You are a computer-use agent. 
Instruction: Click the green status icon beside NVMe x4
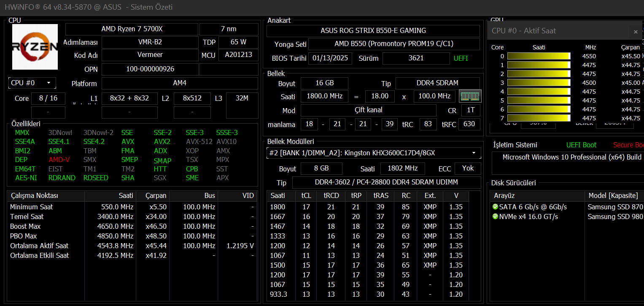(x=495, y=217)
